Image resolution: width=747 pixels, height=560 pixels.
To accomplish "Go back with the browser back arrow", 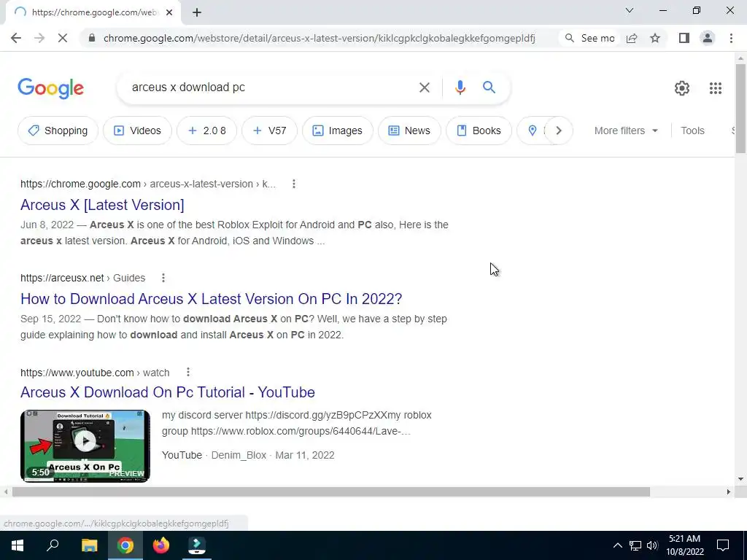I will pos(16,38).
